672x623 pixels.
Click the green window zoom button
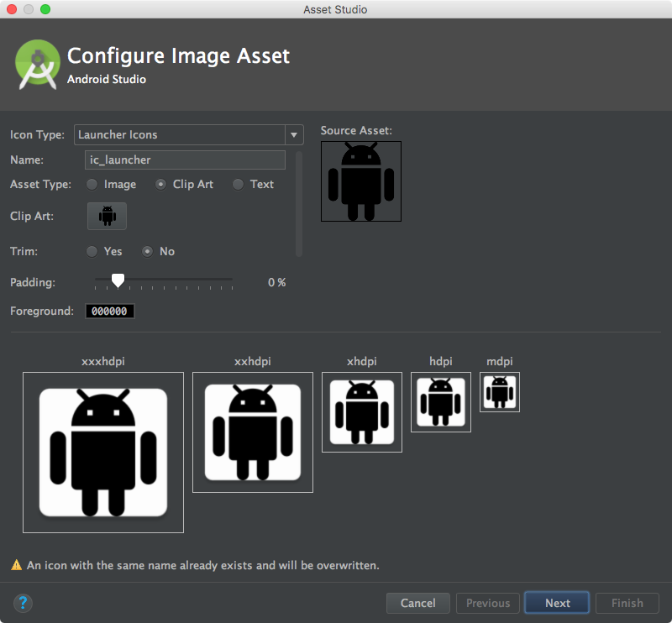45,9
